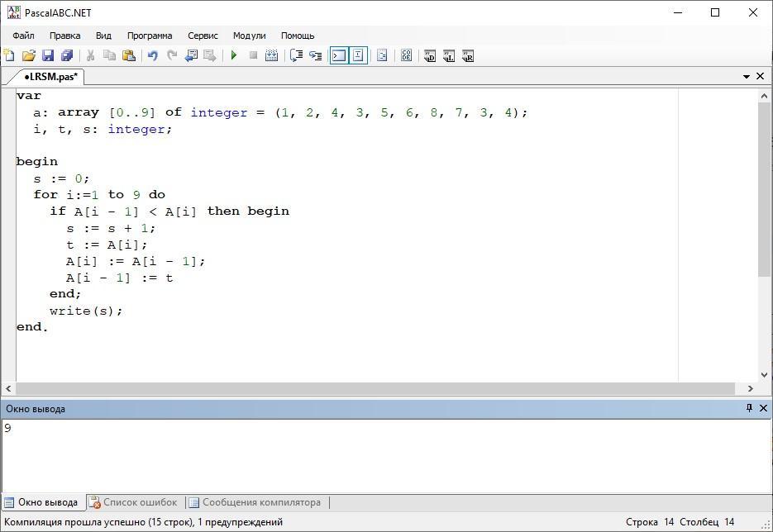Viewport: 773px width, 532px height.
Task: Open the Файл menu
Action: [23, 36]
